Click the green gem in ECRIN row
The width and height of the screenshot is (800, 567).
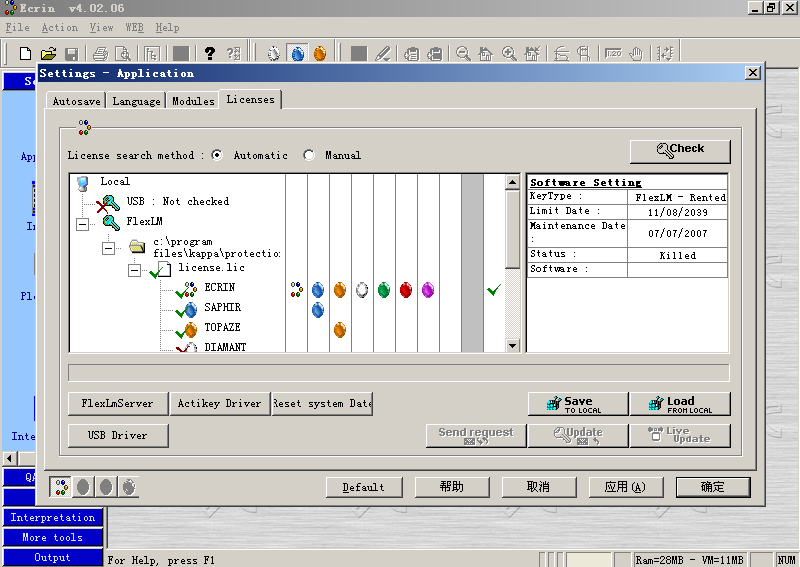383,289
